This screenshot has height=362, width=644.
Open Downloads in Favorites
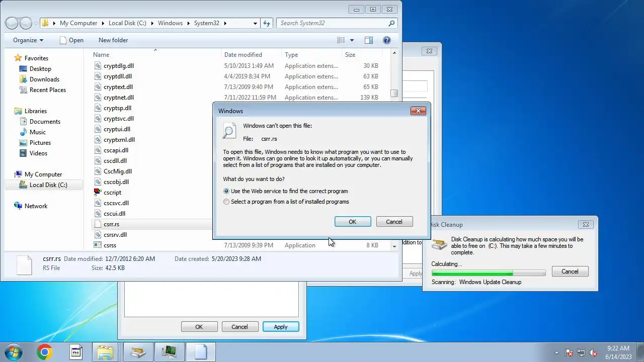click(x=44, y=79)
